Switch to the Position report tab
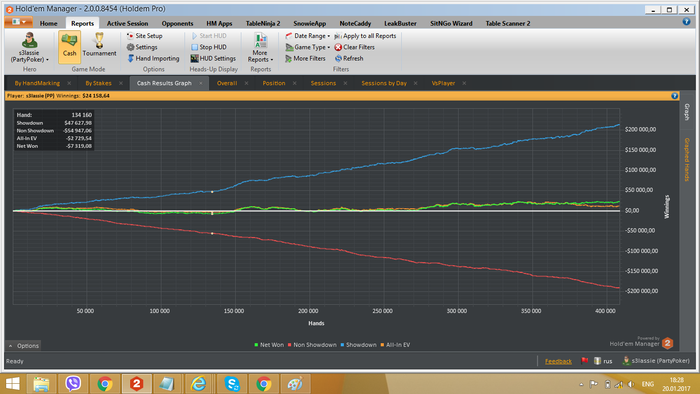 [274, 83]
